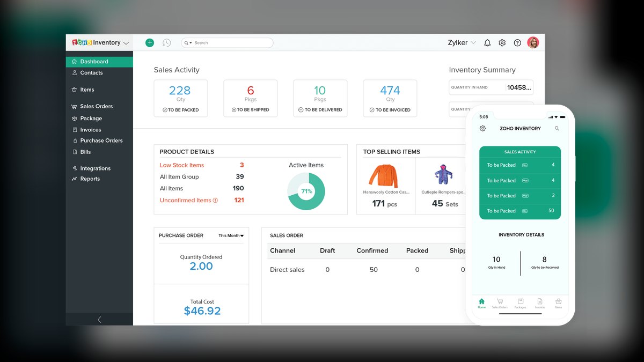Click the 228 Qty To Be Packed card
Screen dimensions: 644x362
181,98
